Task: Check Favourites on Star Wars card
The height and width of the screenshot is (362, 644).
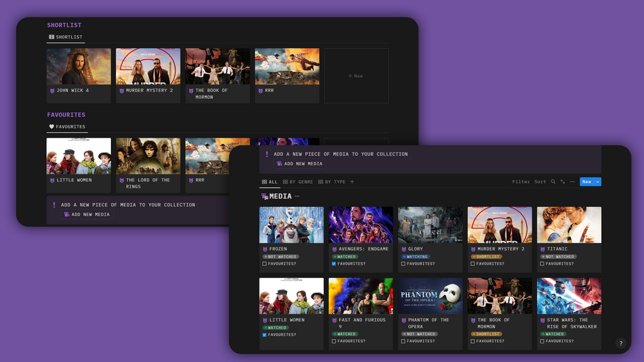Action: pyautogui.click(x=542, y=341)
